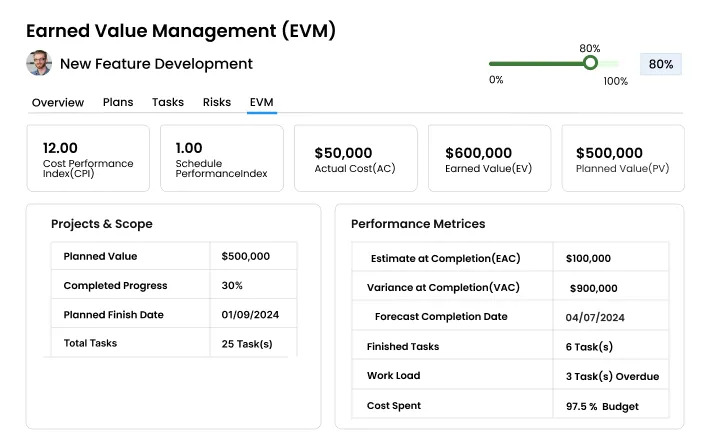Screen dimensions: 710x445
Task: Click the project owner avatar photo
Action: pyautogui.click(x=39, y=63)
